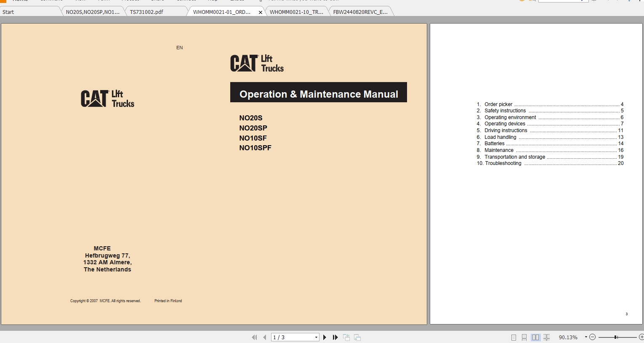Go to the previous page

pyautogui.click(x=264, y=337)
